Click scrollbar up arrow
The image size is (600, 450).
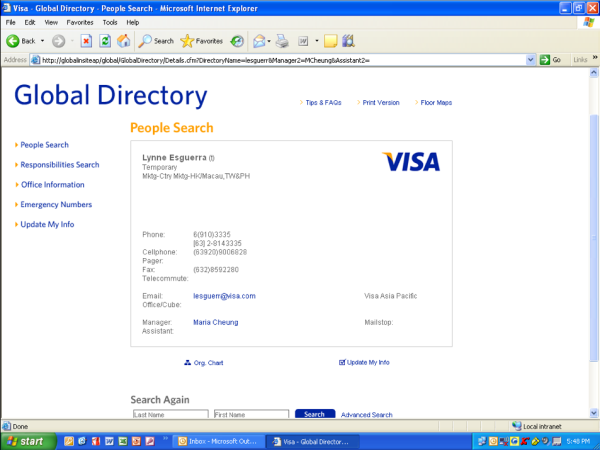[x=594, y=73]
